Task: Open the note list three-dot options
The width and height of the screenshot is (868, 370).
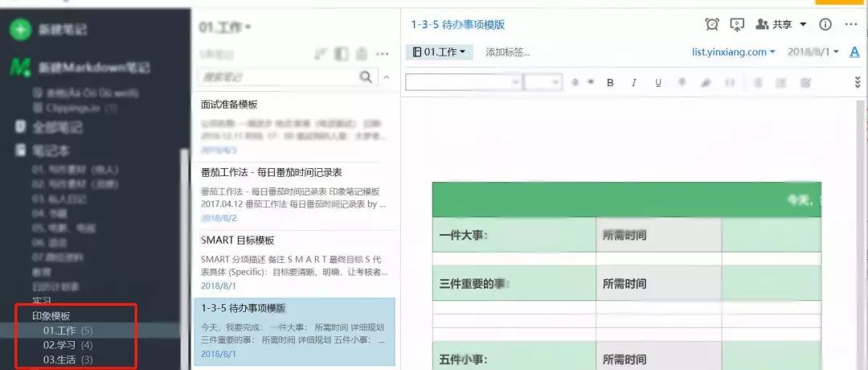Action: (x=382, y=54)
